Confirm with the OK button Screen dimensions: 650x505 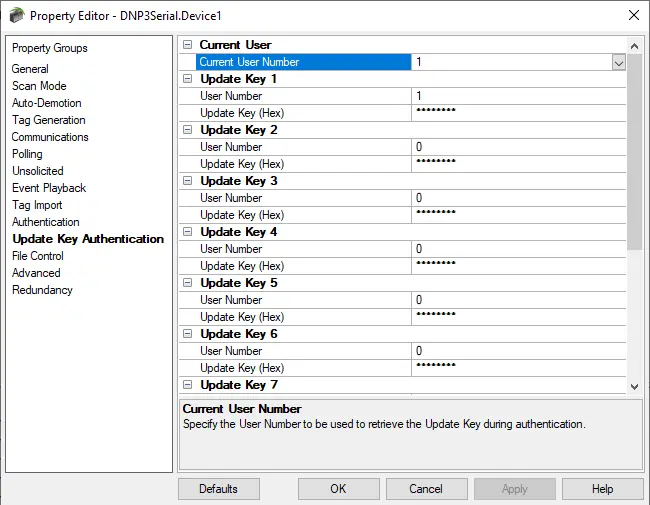(x=338, y=489)
